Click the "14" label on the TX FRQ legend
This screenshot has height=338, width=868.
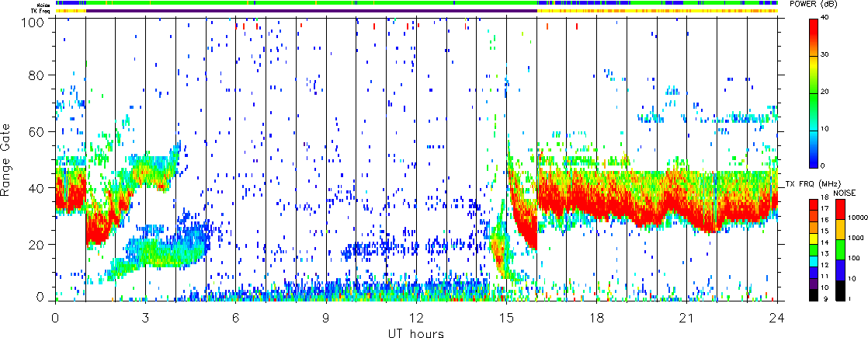pos(825,242)
